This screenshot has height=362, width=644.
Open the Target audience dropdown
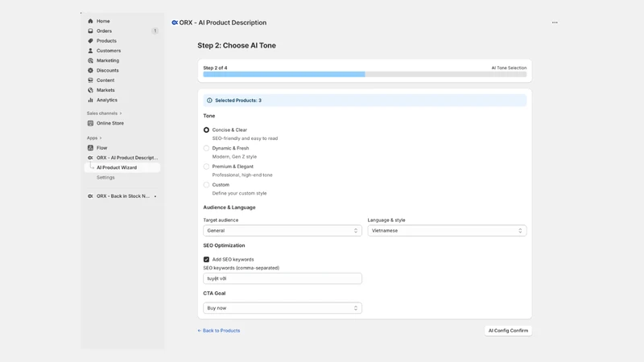[x=283, y=231]
